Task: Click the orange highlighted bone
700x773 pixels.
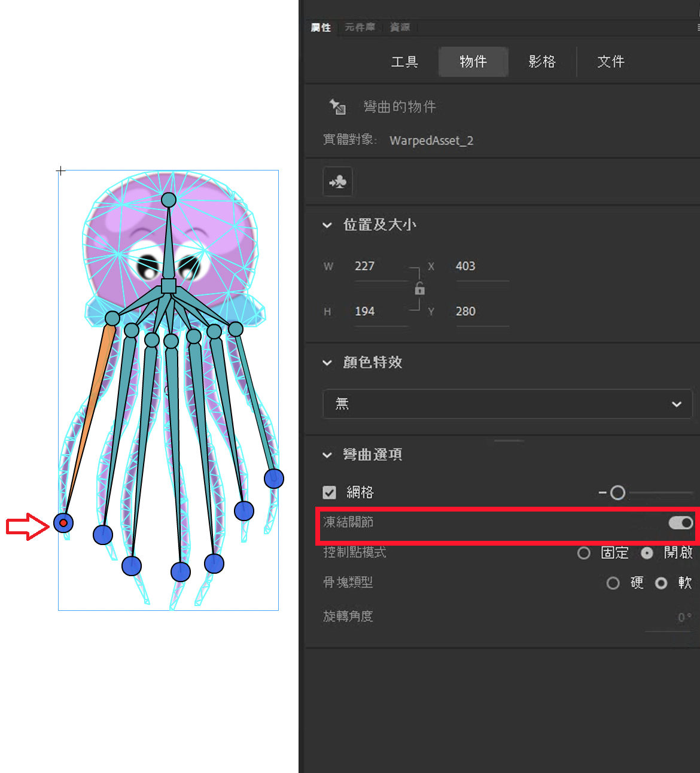Action: [93, 413]
